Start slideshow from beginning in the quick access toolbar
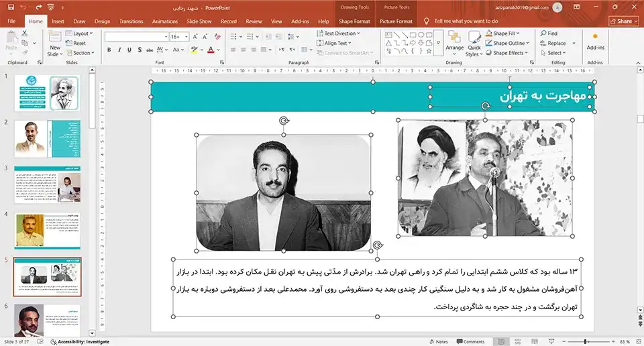Viewport: 644px width, 346px height. pos(51,7)
